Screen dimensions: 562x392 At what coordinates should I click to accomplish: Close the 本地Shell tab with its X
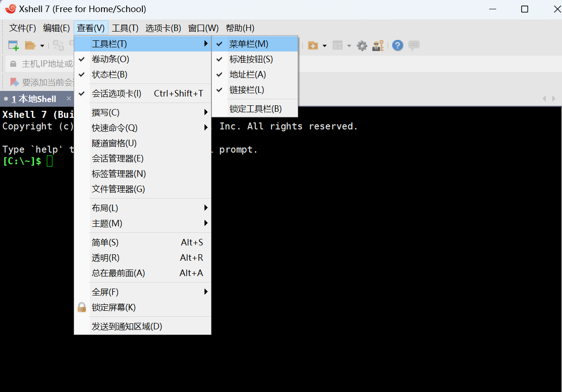click(69, 98)
